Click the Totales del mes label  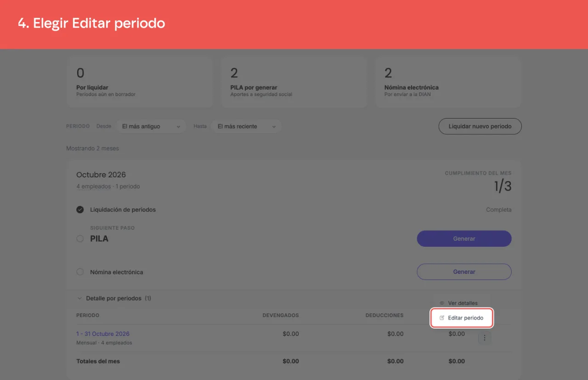[x=98, y=361]
